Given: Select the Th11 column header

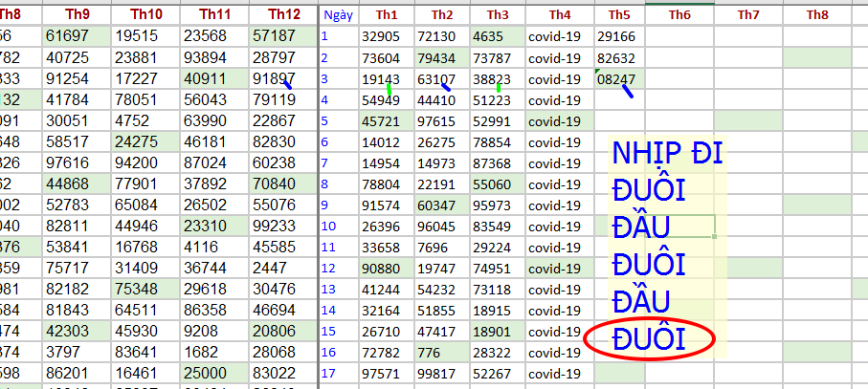Looking at the screenshot, I should 214,15.
